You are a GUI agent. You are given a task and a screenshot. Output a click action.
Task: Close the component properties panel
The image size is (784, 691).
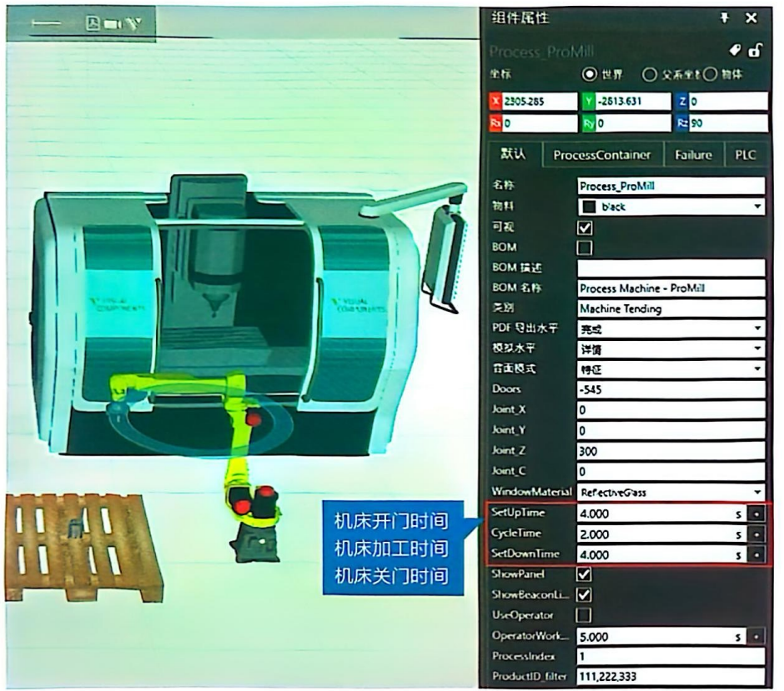[x=751, y=18]
